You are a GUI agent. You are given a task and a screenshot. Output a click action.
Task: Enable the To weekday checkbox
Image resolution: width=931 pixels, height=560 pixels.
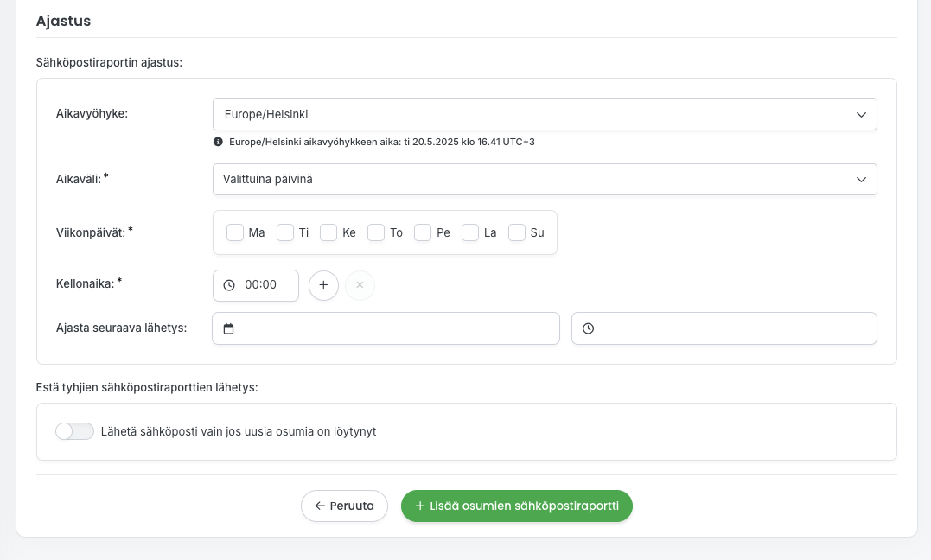point(376,232)
